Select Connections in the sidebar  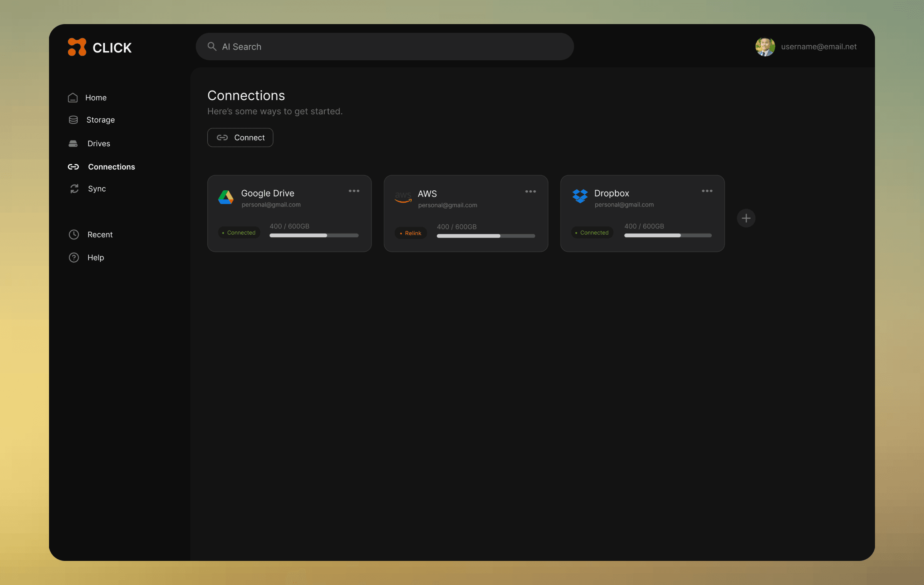pos(111,167)
